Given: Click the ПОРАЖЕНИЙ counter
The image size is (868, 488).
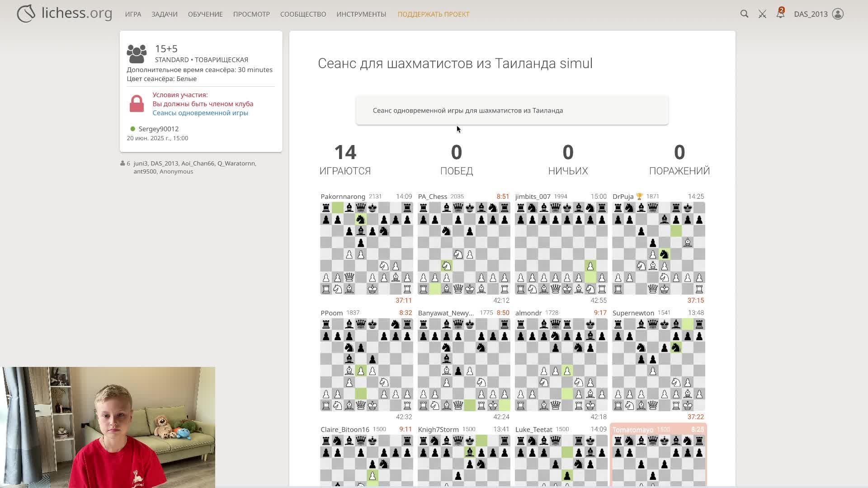Looking at the screenshot, I should (679, 160).
